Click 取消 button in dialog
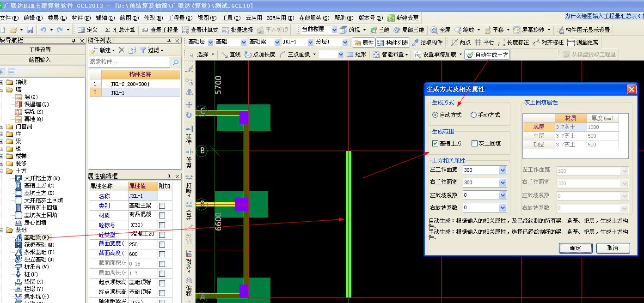This screenshot has width=644, height=303. [613, 248]
